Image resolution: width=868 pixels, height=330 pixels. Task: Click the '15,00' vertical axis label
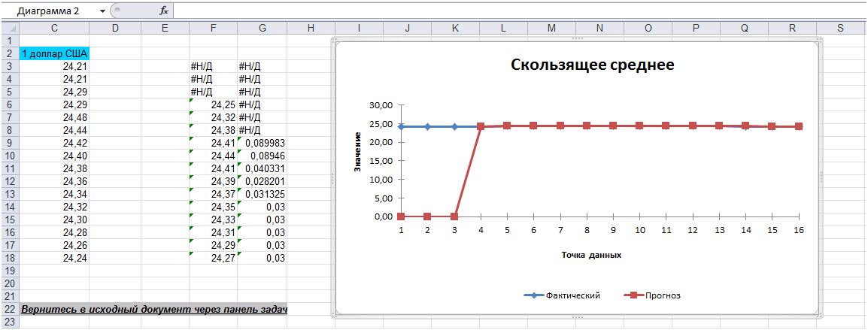click(x=381, y=161)
